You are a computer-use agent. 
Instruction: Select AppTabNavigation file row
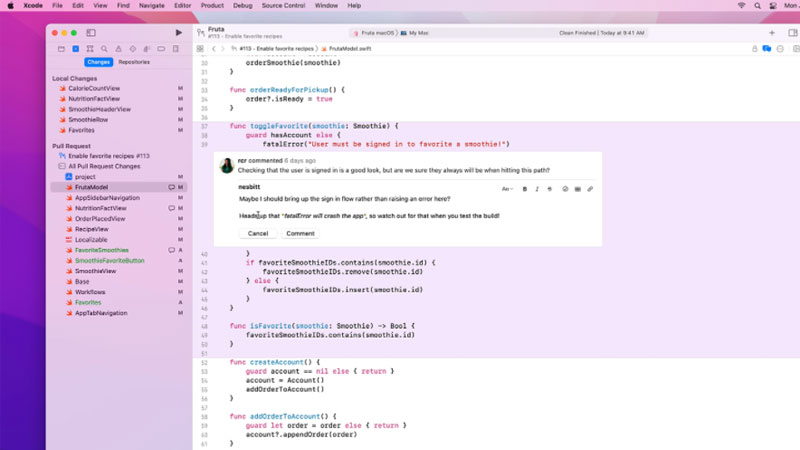pos(101,313)
